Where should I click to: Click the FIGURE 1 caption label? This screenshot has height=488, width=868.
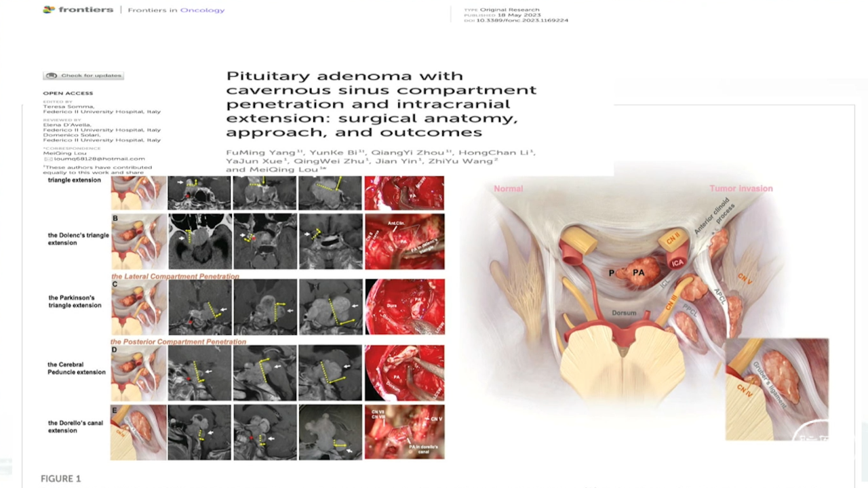point(61,479)
